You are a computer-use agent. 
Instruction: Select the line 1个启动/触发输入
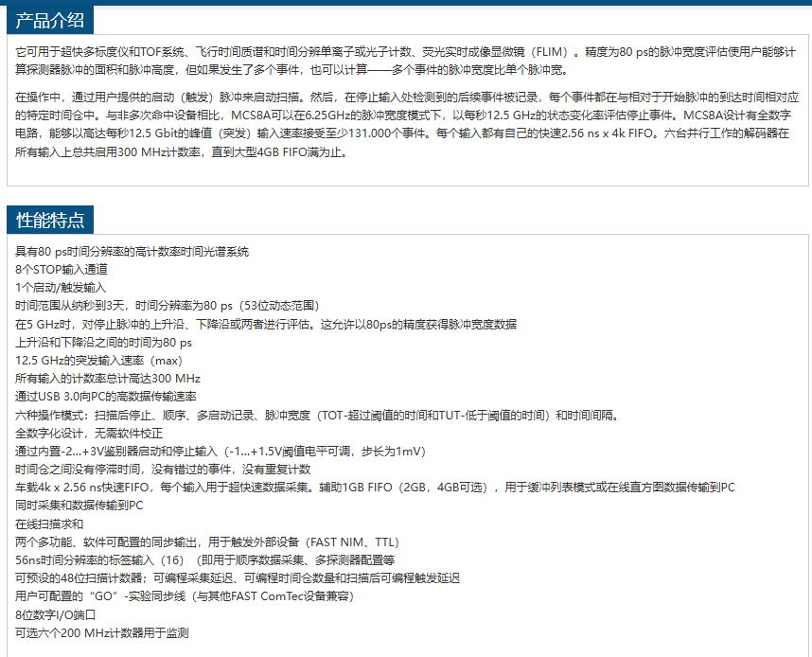(x=61, y=287)
